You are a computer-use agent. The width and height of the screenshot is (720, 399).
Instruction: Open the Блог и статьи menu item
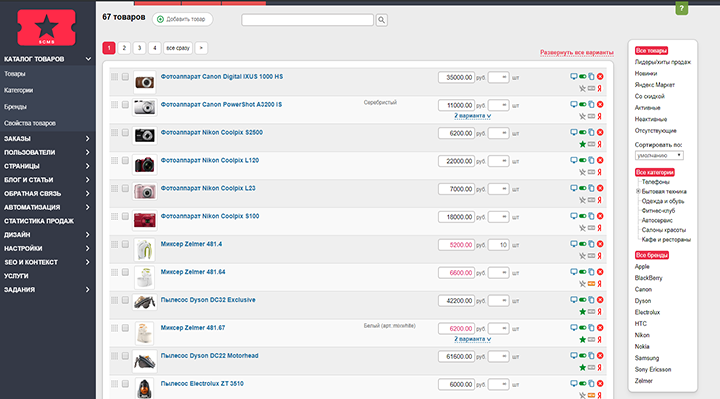28,180
